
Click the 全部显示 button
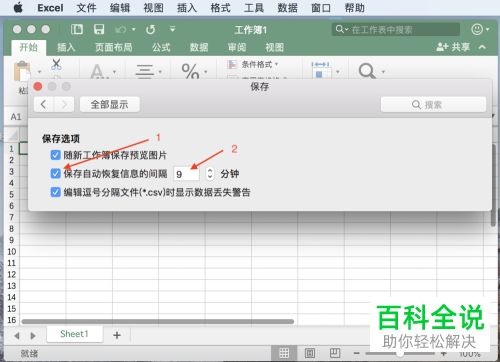pyautogui.click(x=110, y=105)
